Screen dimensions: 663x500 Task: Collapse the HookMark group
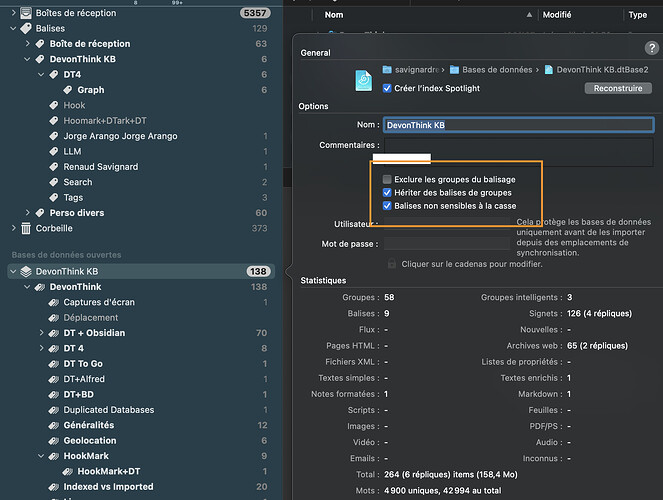[x=41, y=456]
